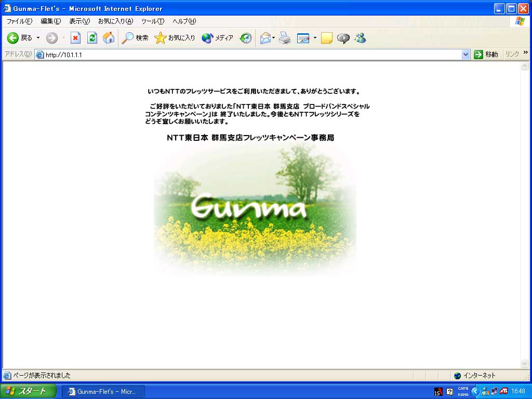Viewport: 532px width, 399px height.
Task: Click the yellow note toolbar icon
Action: coord(326,38)
